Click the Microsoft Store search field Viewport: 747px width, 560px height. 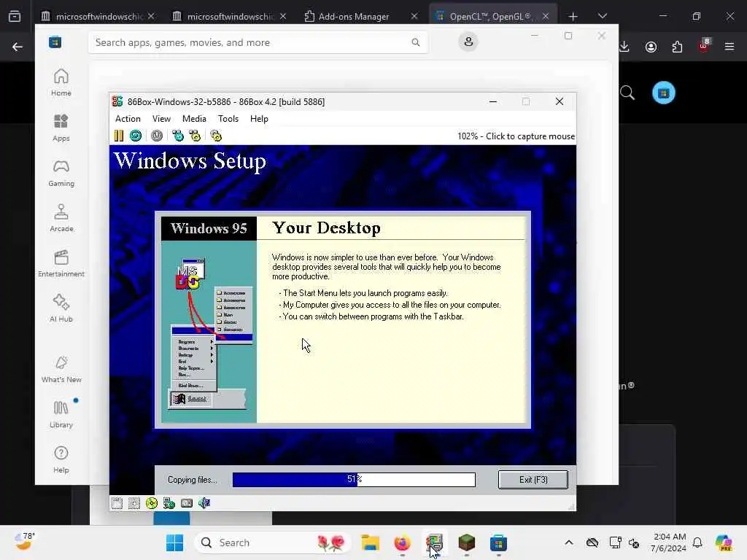pos(258,42)
